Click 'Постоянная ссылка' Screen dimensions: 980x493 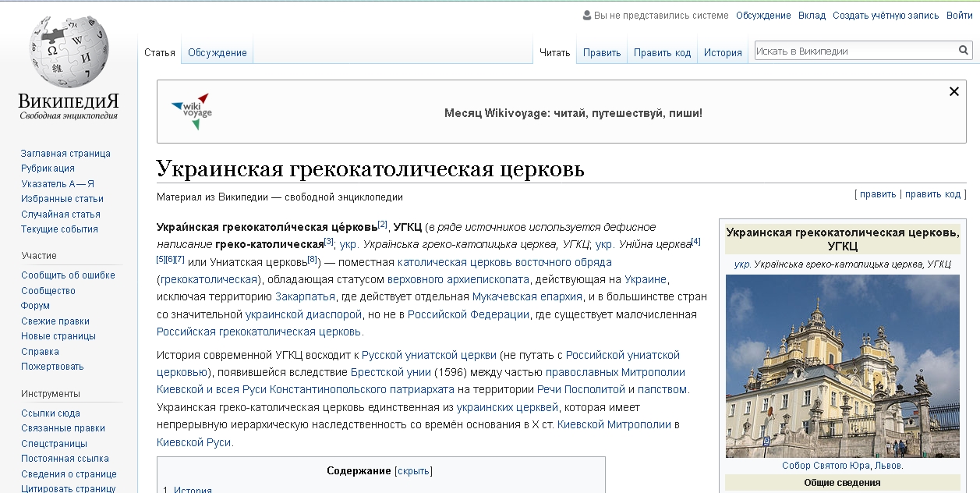pyautogui.click(x=65, y=459)
